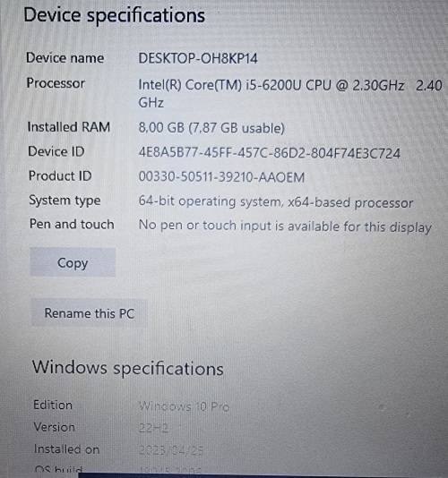
Task: Click the Pen and touch value text
Action: pyautogui.click(x=285, y=226)
